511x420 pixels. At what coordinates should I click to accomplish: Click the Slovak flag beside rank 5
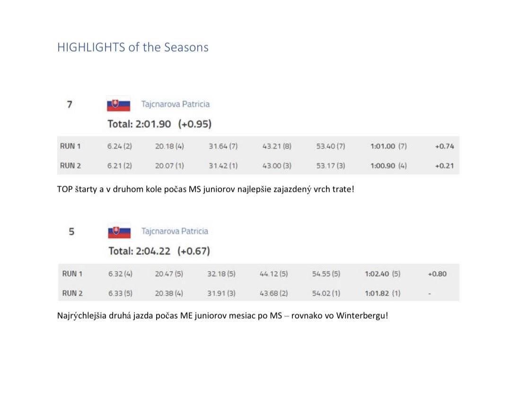click(119, 232)
